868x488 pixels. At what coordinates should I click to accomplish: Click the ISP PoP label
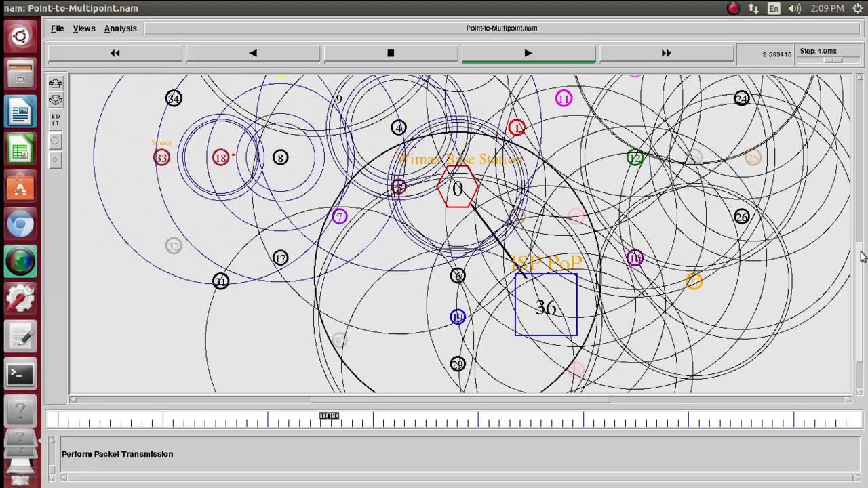point(546,263)
